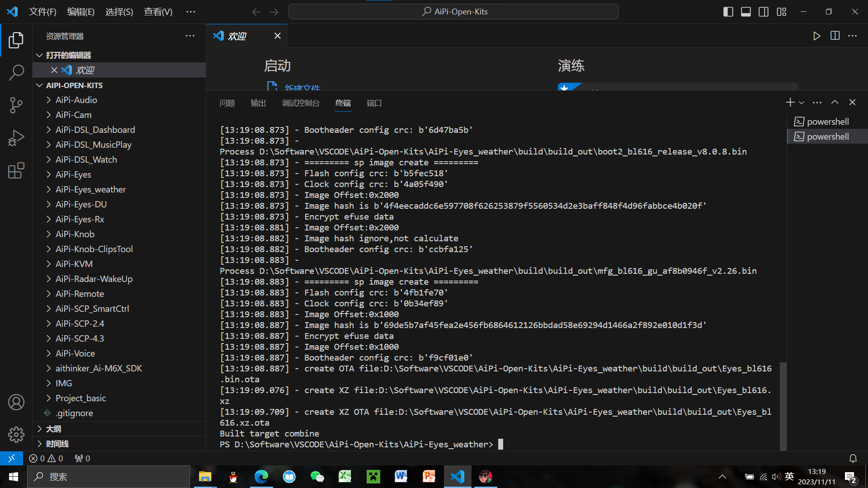Click the errors and warnings status indicator

[46, 458]
